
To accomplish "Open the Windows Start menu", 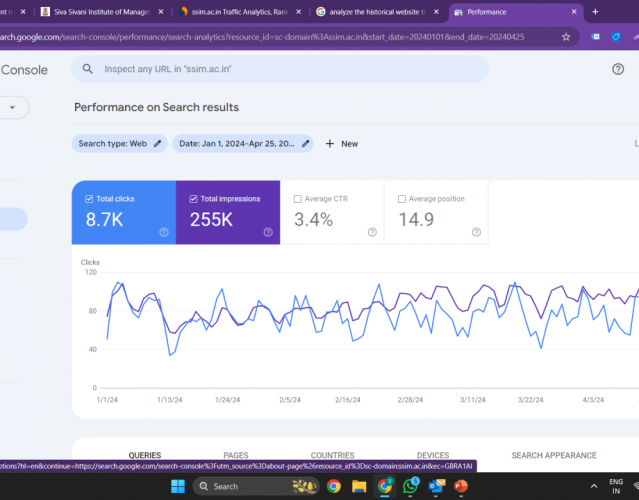I will (x=179, y=486).
